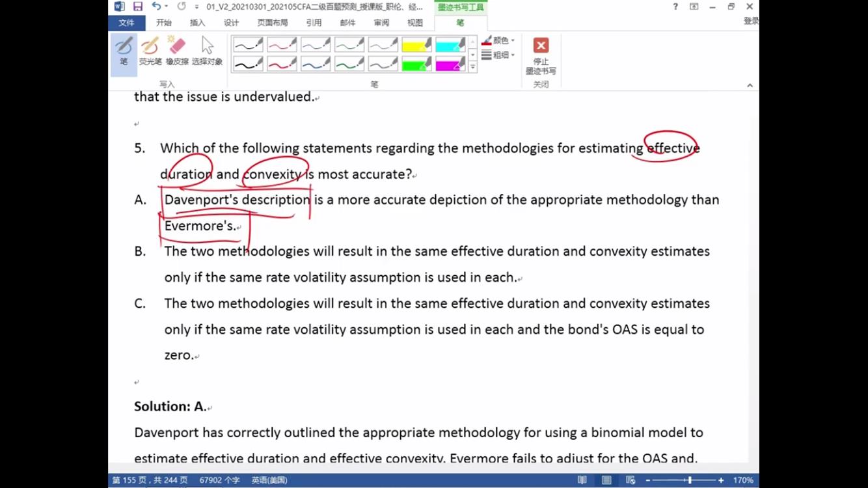The height and width of the screenshot is (488, 868).
Task: Open the pen Color (颜色) dropdown
Action: pos(498,41)
